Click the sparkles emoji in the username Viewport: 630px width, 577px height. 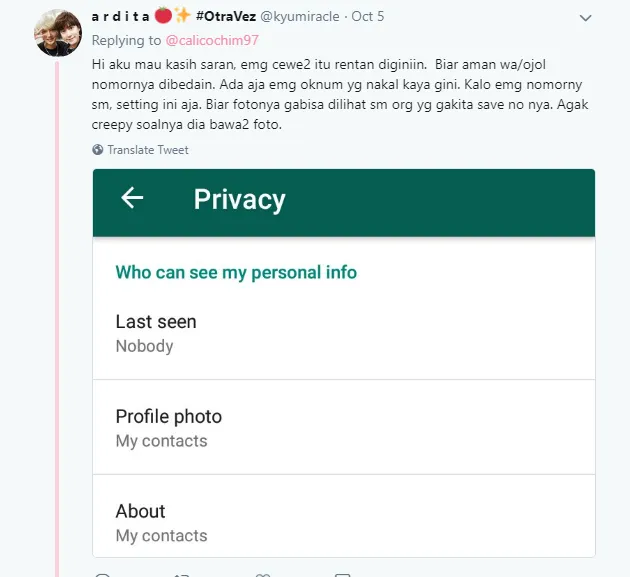point(182,15)
